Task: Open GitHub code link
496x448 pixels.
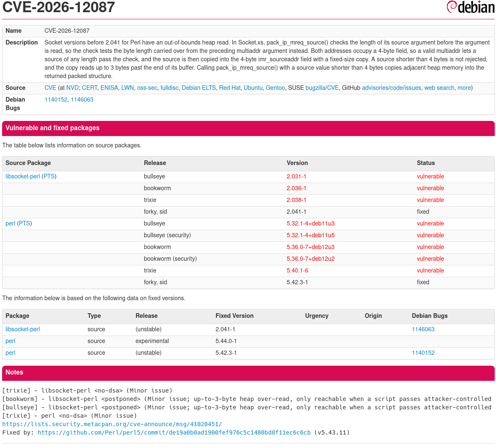Action: 396,88
